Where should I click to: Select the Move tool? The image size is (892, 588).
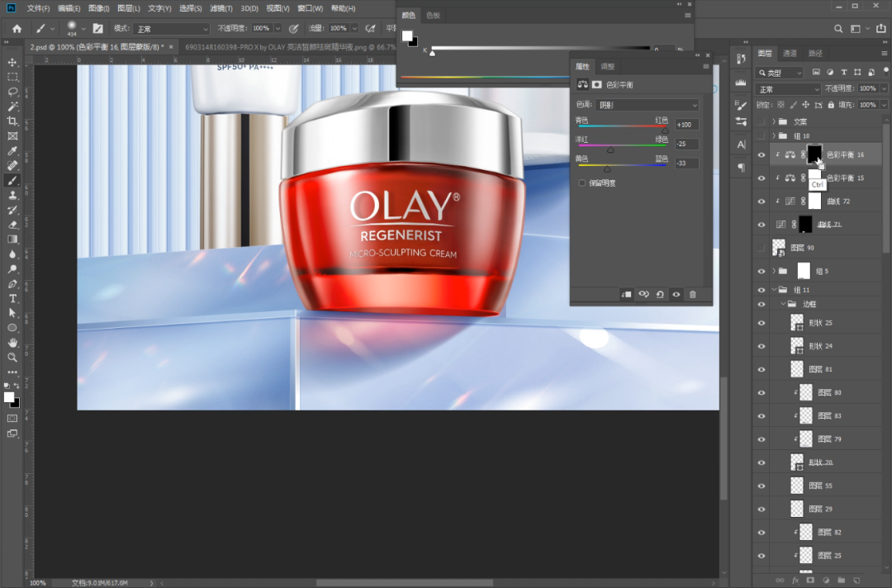coord(12,62)
